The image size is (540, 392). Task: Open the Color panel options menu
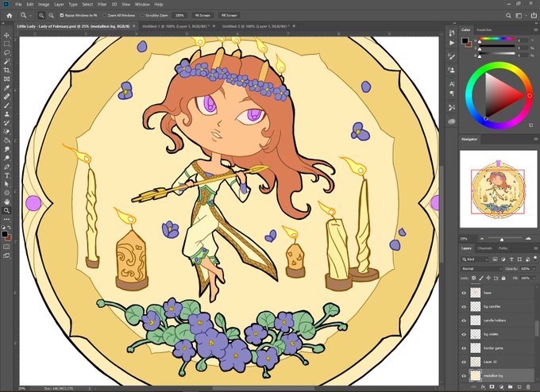tap(535, 30)
